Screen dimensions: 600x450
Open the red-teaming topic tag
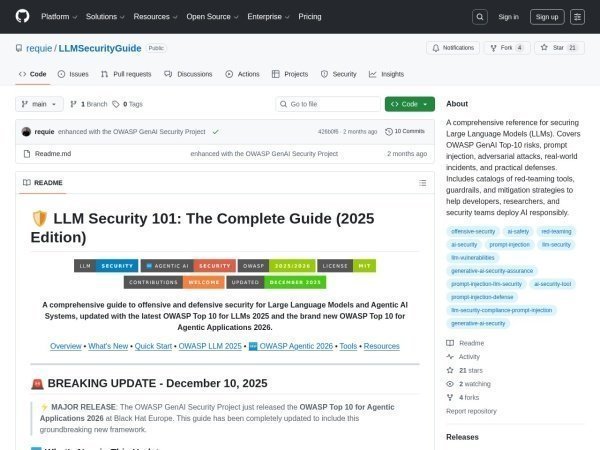tap(556, 232)
